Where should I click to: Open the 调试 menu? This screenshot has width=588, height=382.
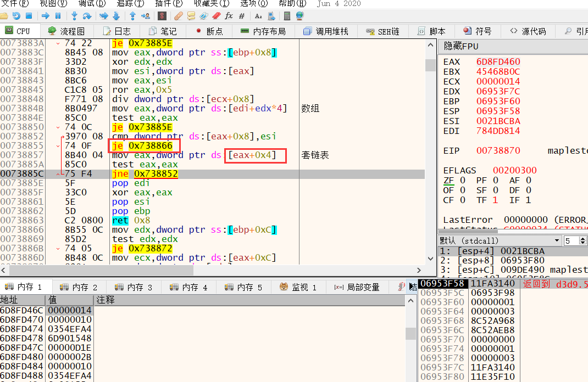coord(91,3)
